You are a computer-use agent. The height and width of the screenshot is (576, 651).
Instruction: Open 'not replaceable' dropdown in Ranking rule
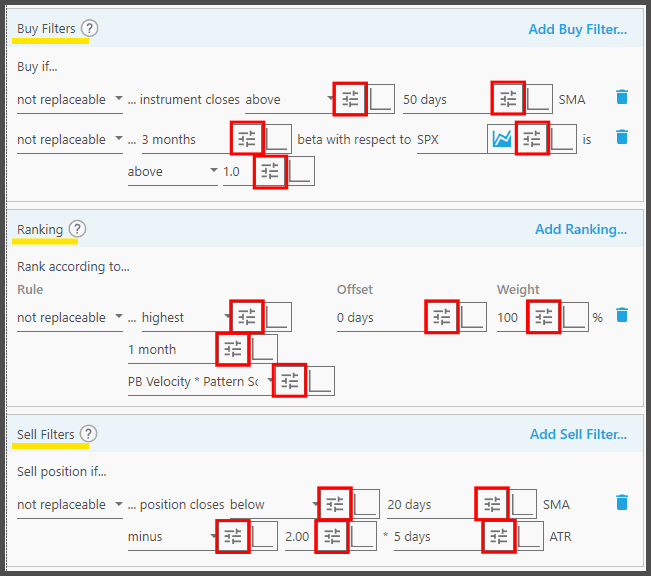[70, 318]
